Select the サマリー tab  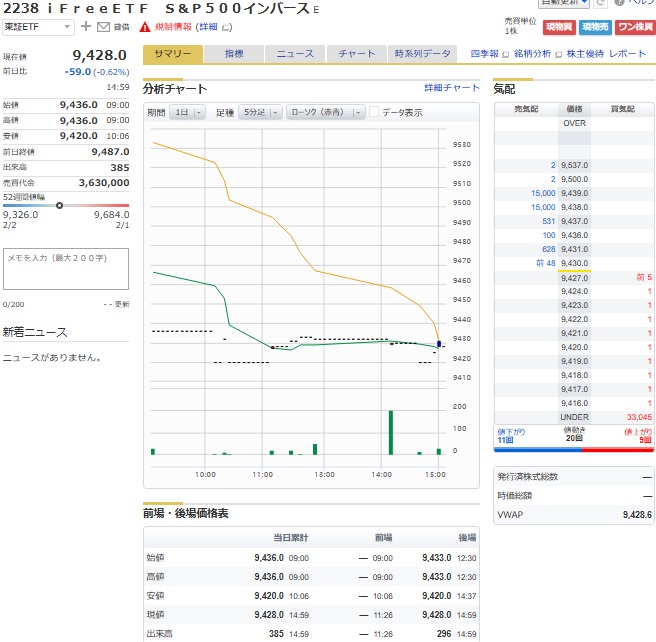tap(173, 54)
